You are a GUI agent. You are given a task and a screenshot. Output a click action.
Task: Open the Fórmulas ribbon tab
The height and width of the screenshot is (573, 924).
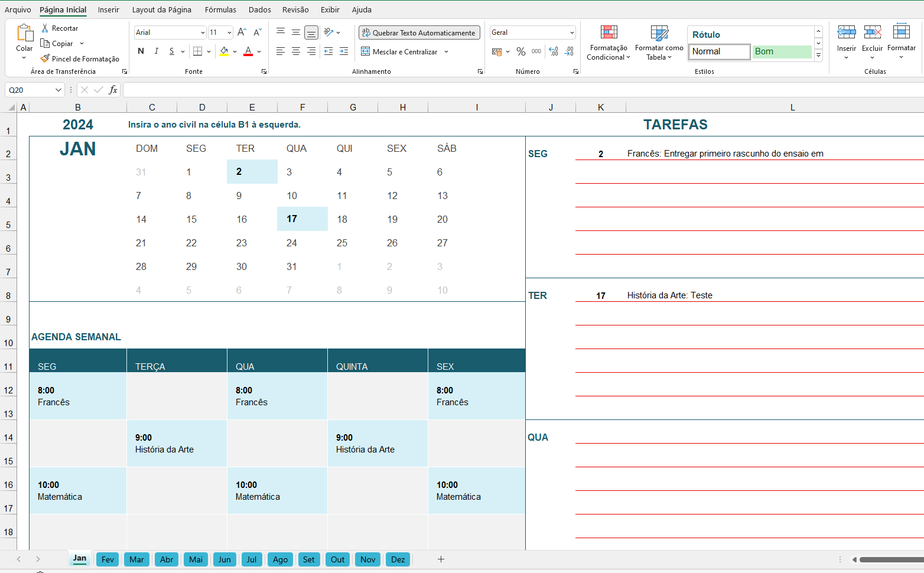point(220,9)
